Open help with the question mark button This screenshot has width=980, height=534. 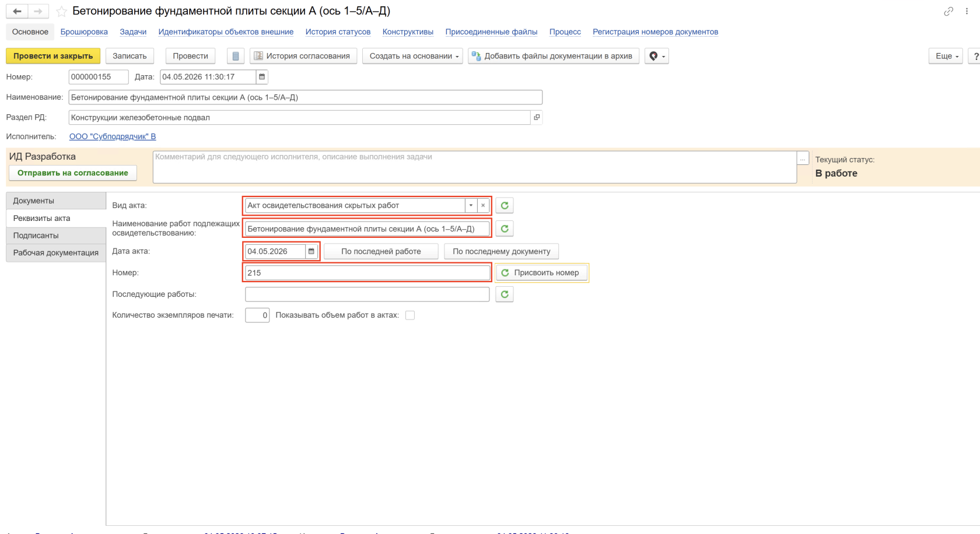tap(975, 56)
